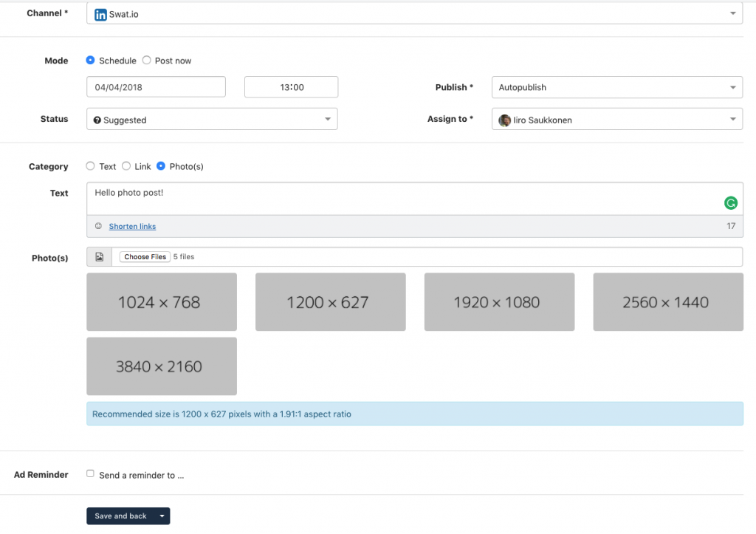Select the Post now radio button

point(147,61)
